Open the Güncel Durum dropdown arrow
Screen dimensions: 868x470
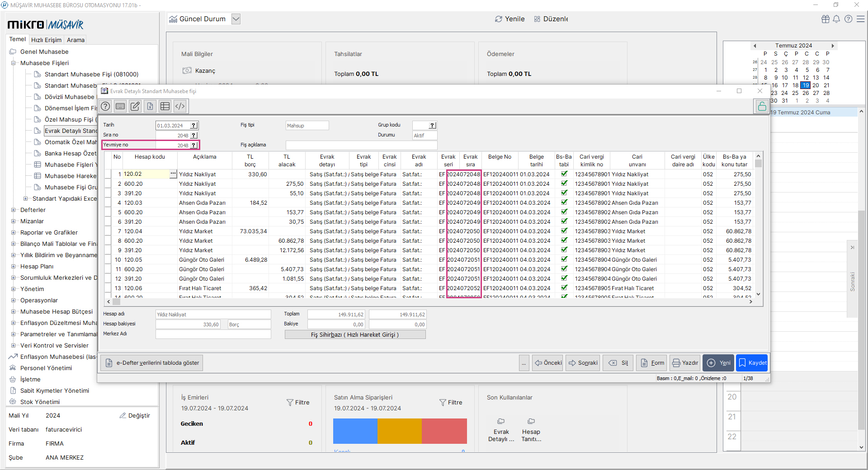click(x=236, y=19)
